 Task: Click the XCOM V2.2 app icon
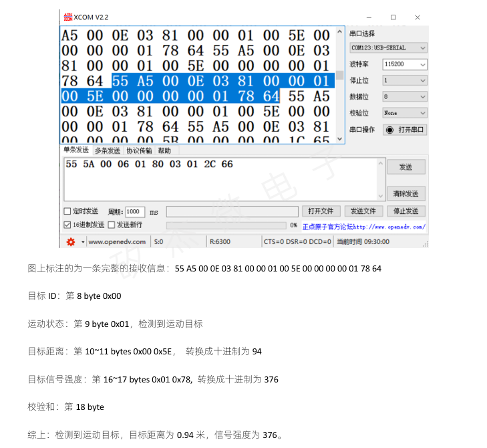(x=68, y=17)
